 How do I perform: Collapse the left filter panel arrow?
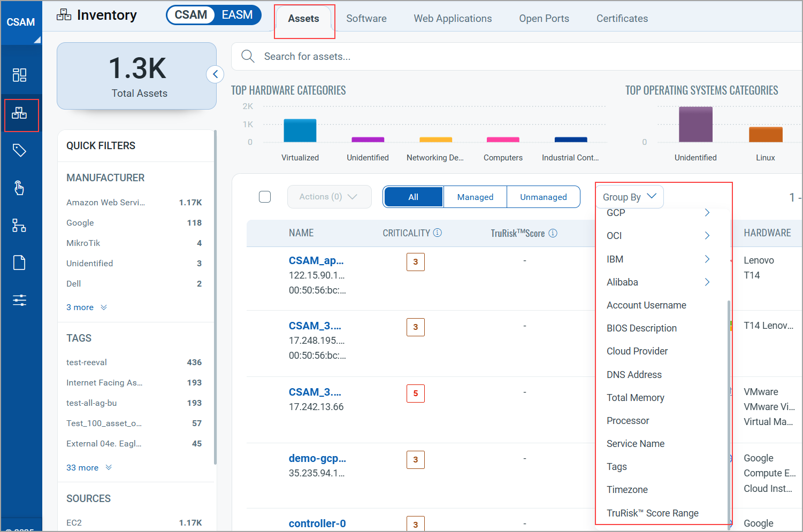point(215,74)
